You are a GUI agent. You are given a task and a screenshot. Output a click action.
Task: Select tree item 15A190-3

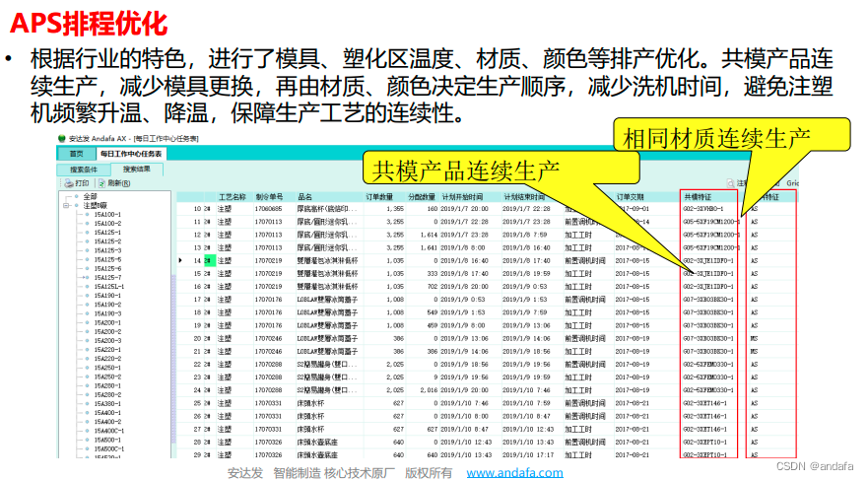coord(107,313)
